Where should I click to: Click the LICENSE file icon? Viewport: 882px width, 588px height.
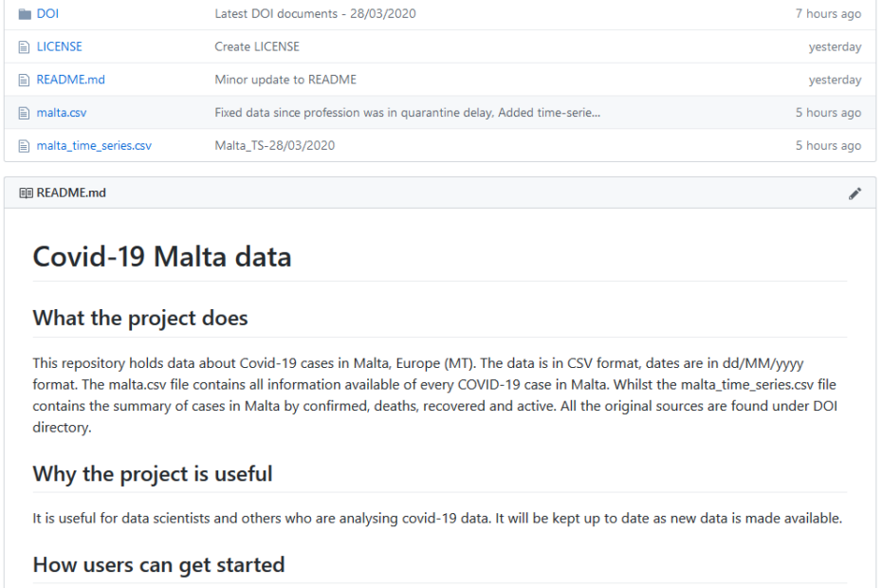pyautogui.click(x=25, y=46)
